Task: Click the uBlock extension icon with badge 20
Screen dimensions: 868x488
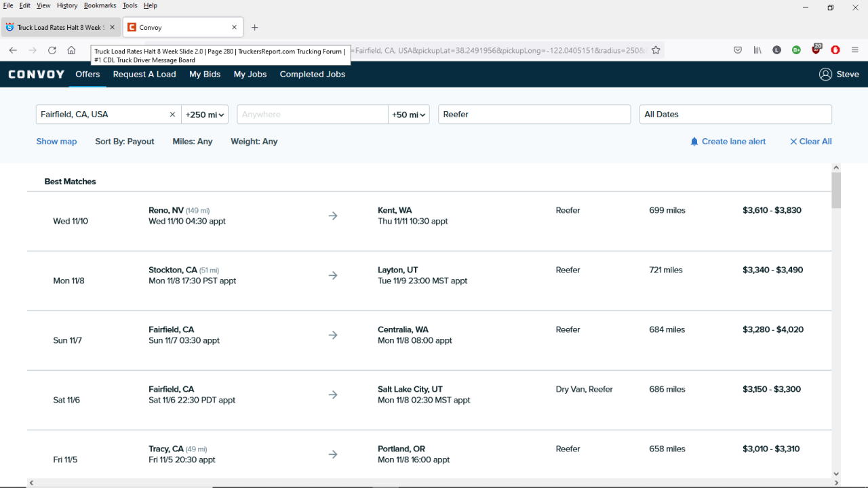Action: [816, 49]
